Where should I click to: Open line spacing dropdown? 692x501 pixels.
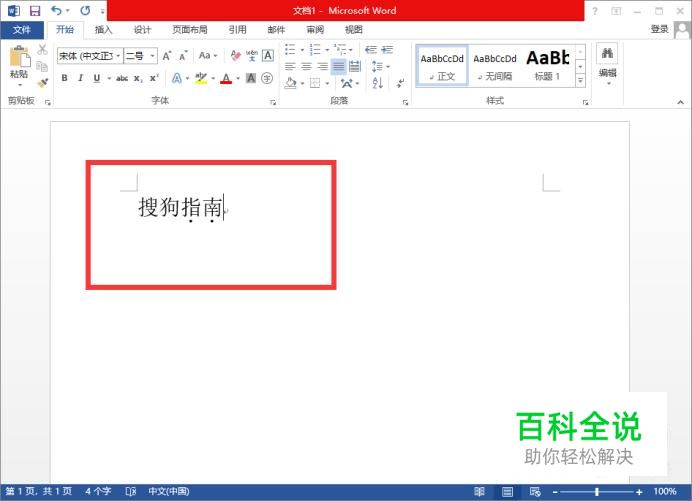pos(380,67)
